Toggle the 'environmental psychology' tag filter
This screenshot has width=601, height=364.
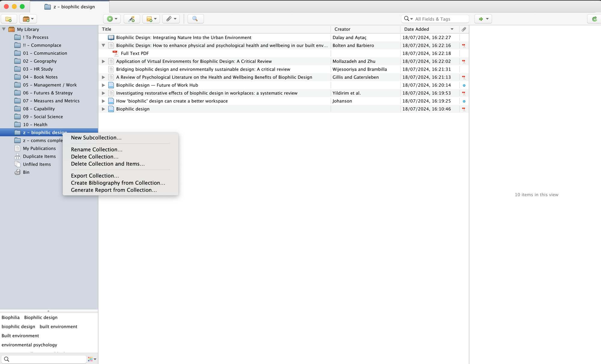click(x=29, y=345)
